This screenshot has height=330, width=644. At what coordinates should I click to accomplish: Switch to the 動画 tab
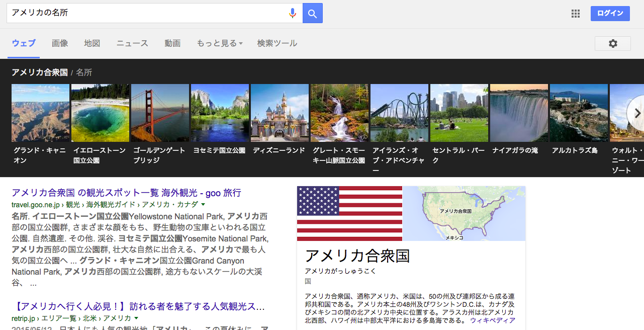tap(172, 43)
